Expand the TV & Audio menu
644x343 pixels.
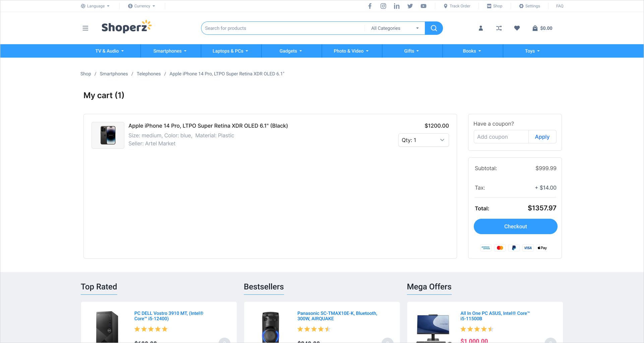[x=110, y=51]
